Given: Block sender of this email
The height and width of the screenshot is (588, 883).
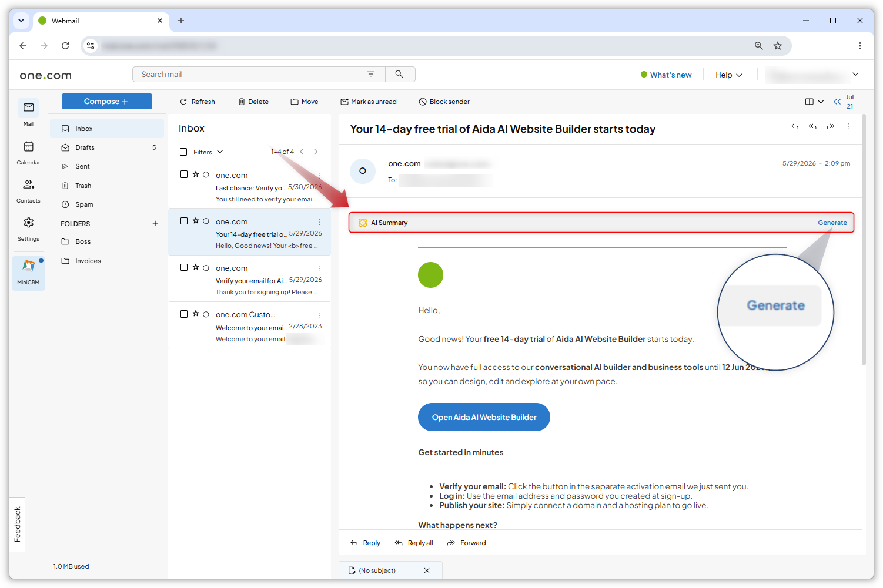Looking at the screenshot, I should tap(444, 102).
